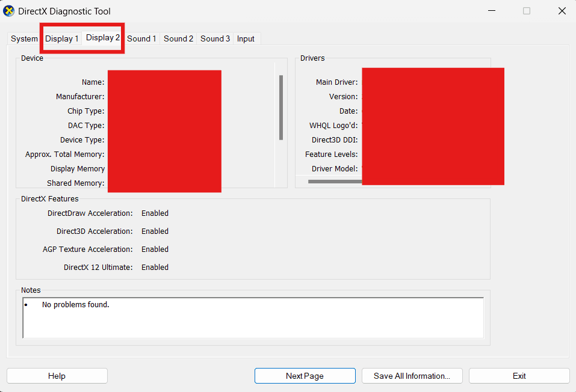Click the Direct3D Acceleration Enabled value
The width and height of the screenshot is (576, 392).
[x=155, y=231]
